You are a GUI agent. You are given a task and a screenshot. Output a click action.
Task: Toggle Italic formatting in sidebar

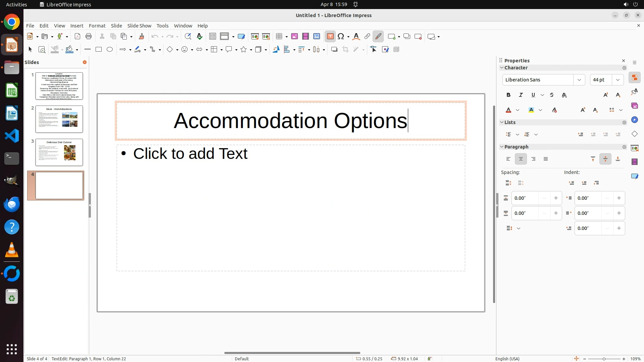[521, 95]
